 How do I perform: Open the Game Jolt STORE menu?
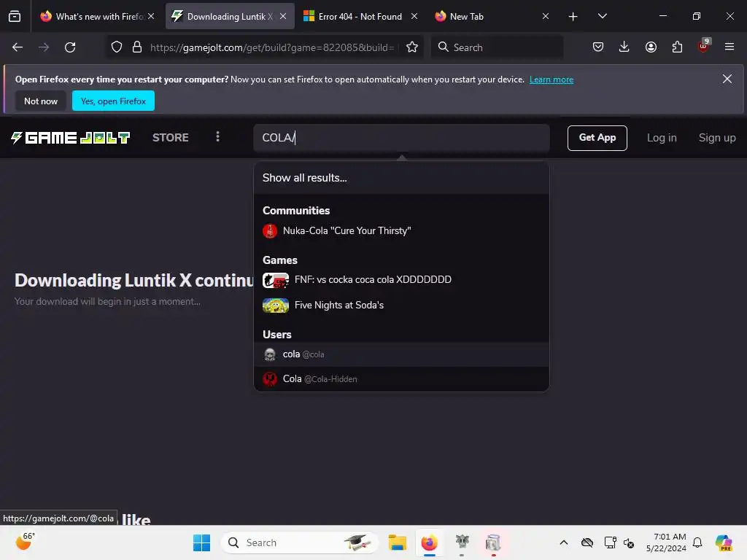[x=171, y=138]
